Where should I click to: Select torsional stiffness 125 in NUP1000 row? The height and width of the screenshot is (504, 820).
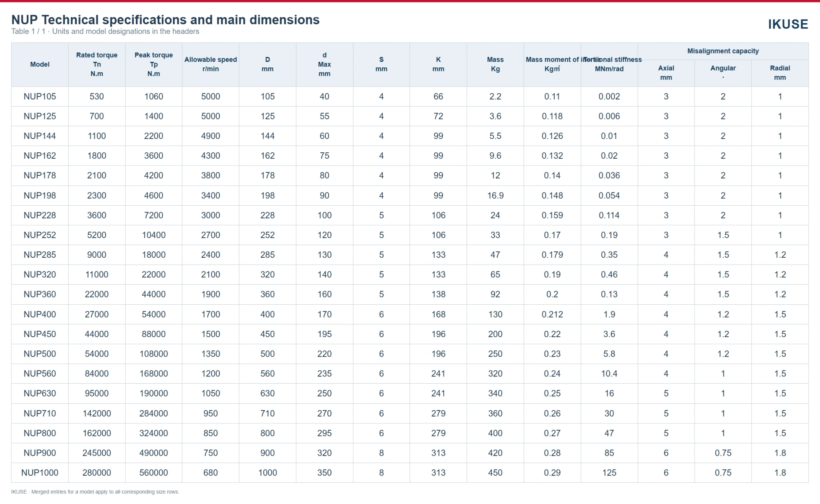(609, 473)
